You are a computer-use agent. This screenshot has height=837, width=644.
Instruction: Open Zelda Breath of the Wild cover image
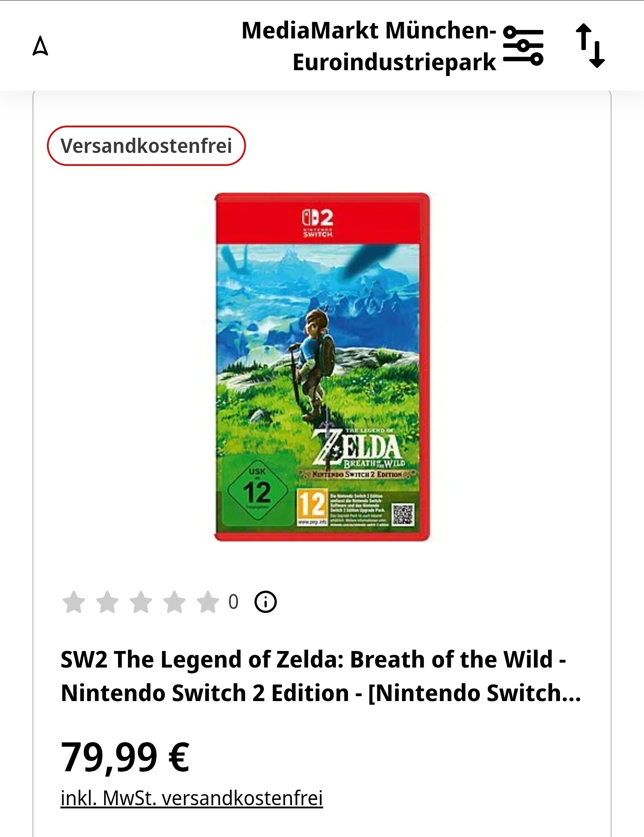[322, 367]
